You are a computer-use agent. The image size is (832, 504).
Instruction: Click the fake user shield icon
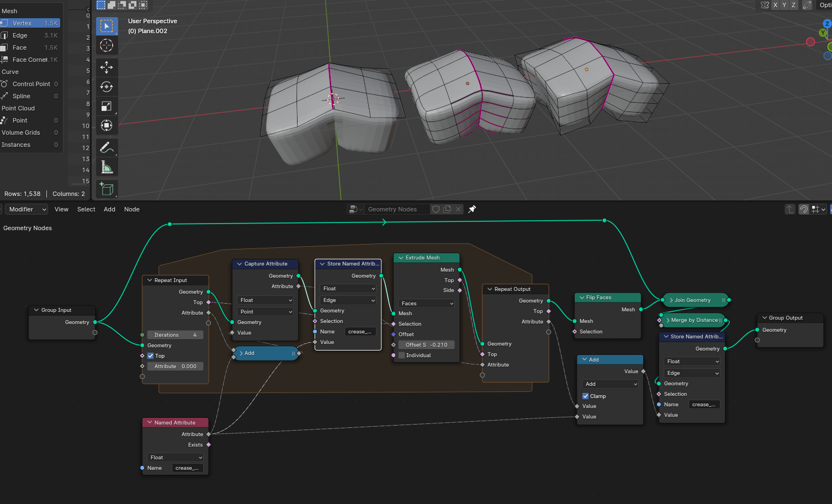pyautogui.click(x=436, y=209)
